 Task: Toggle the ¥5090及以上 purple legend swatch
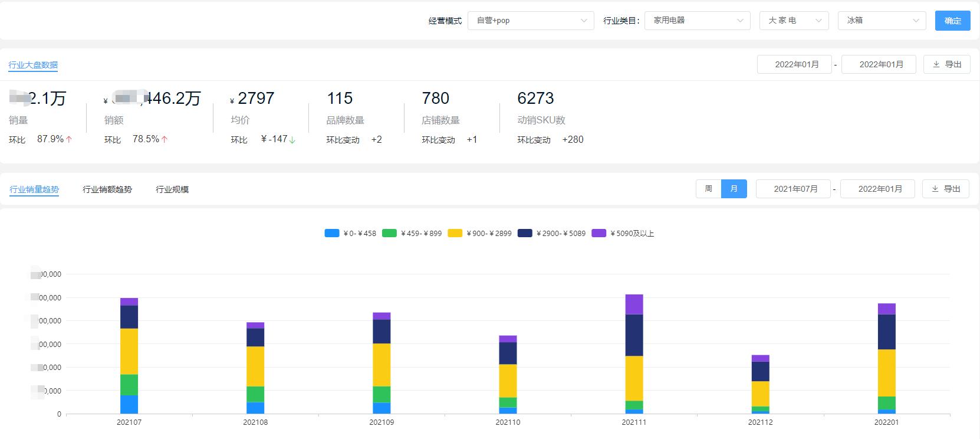click(599, 233)
